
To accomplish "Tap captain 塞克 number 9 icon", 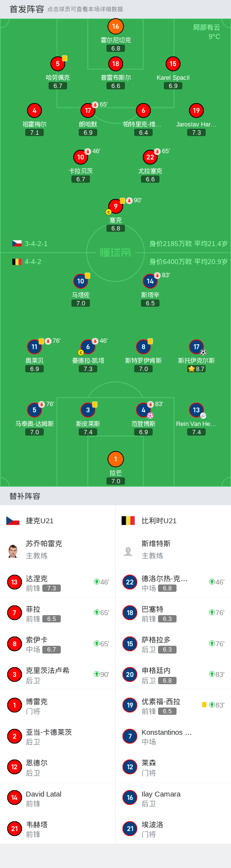I will 115,206.
